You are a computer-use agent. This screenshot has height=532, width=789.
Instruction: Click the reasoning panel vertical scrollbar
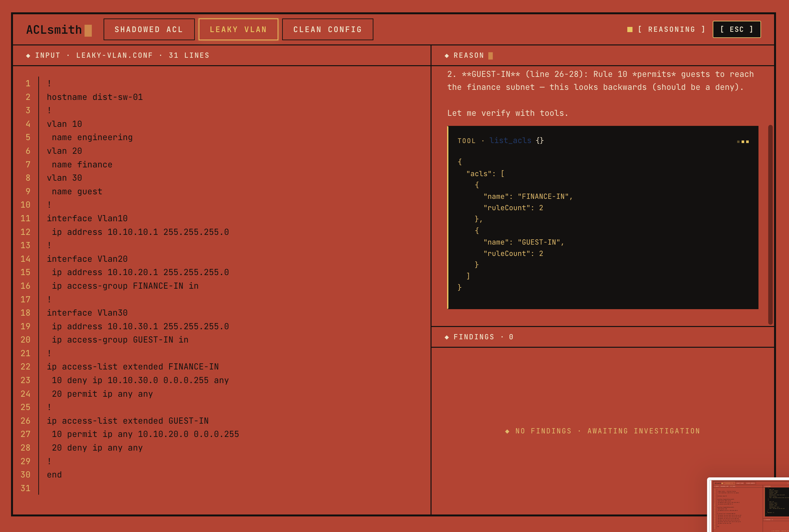pos(770,224)
